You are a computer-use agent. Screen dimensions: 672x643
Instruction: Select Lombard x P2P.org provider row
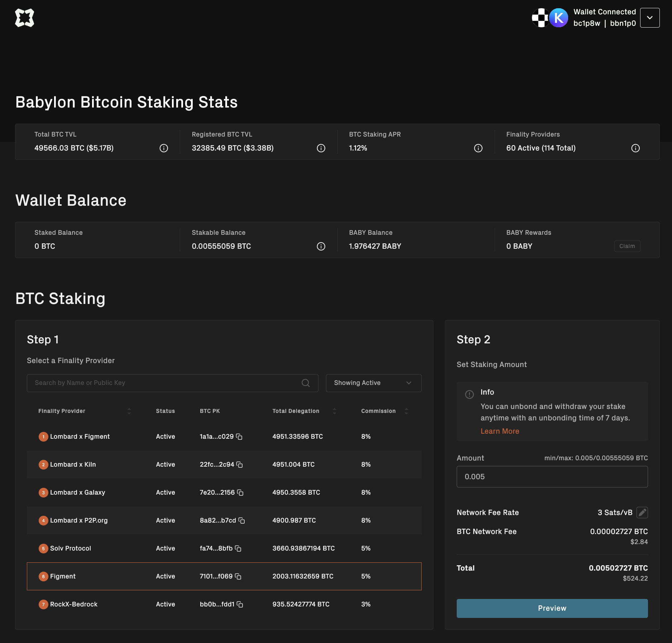(x=224, y=520)
